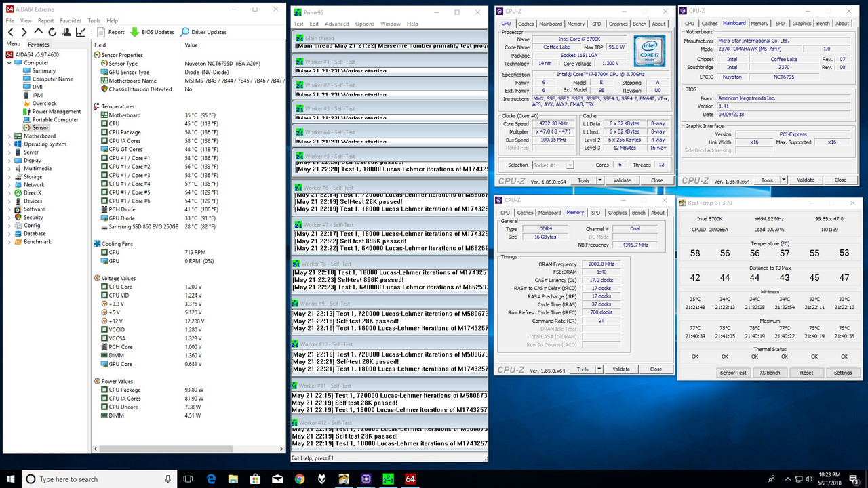Open a report via the Report document icon
The width and height of the screenshot is (868, 488).
click(101, 32)
